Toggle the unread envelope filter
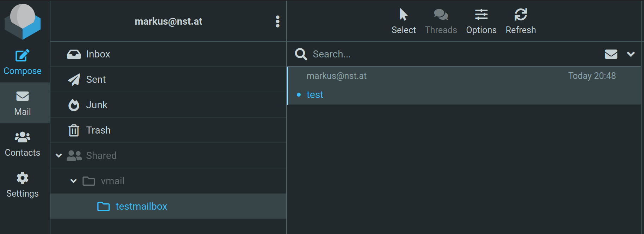 tap(611, 54)
